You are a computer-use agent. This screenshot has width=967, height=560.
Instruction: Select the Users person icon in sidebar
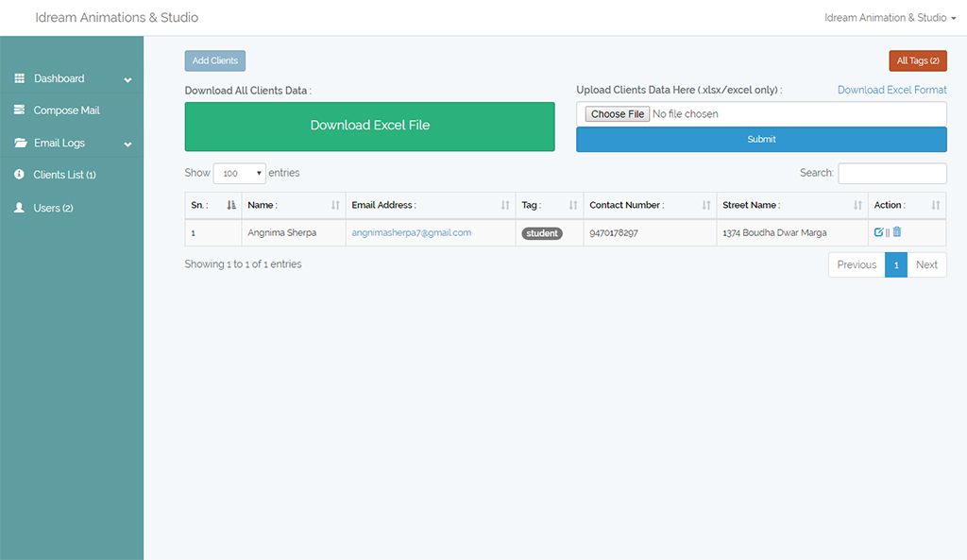click(21, 207)
